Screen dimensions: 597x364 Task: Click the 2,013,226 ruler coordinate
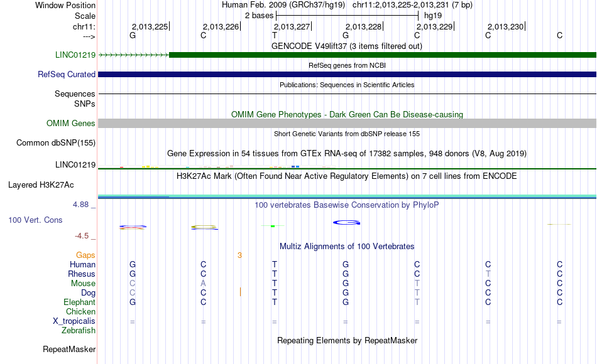pyautogui.click(x=221, y=26)
